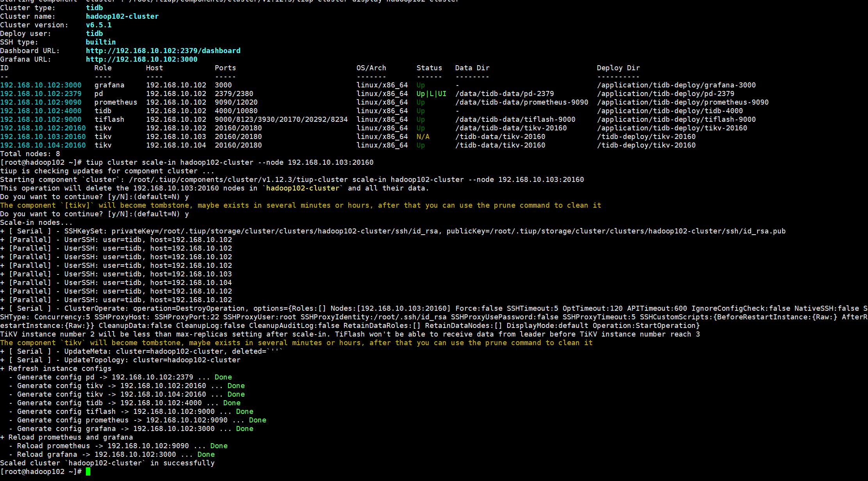Click Done after Generate config pd
This screenshot has height=481, width=868.
tap(223, 377)
